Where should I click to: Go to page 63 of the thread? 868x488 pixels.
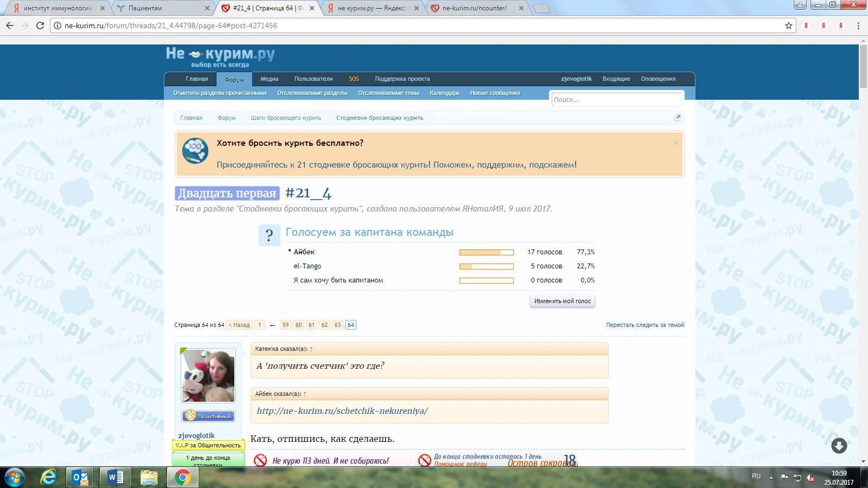[337, 325]
